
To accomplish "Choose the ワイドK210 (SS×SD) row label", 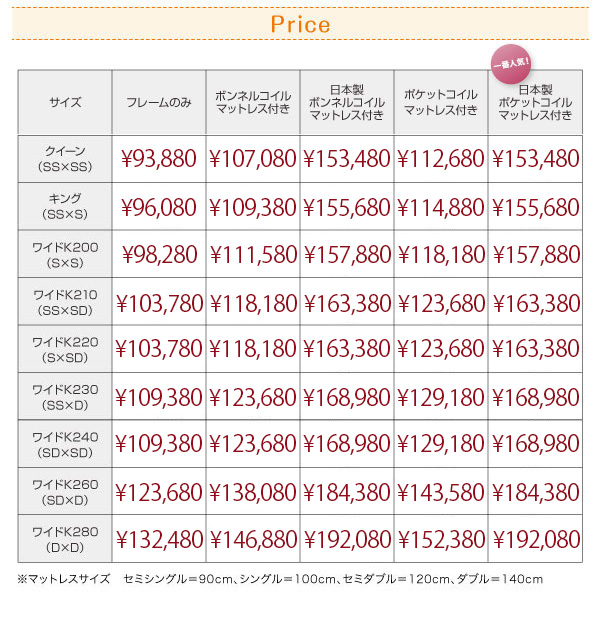I will pyautogui.click(x=65, y=302).
